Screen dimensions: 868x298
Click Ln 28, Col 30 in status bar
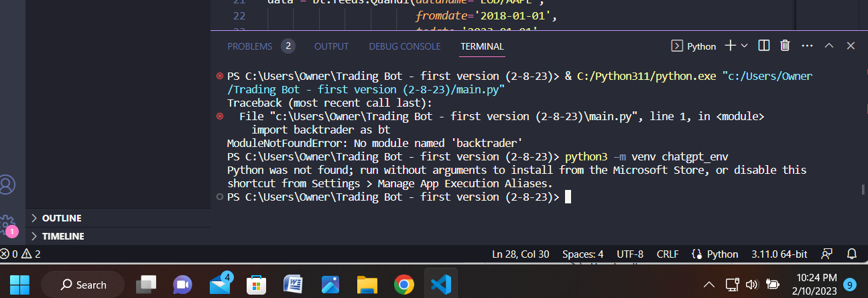(520, 254)
